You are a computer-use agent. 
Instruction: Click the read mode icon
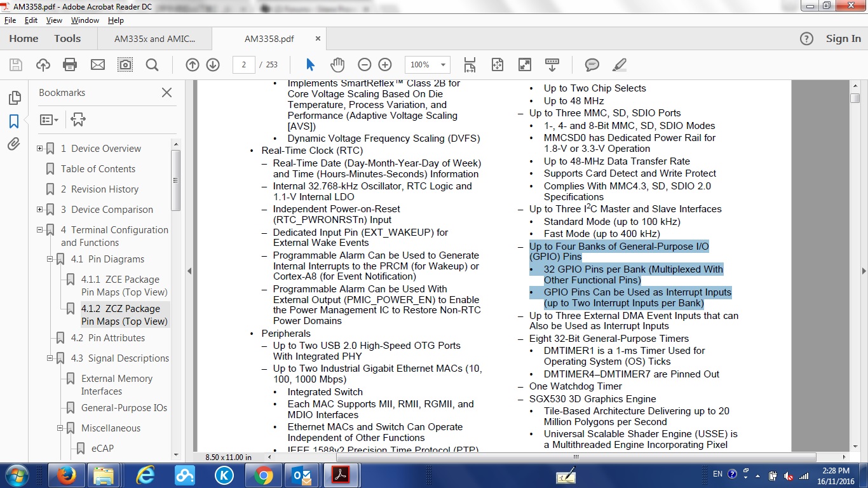(552, 65)
